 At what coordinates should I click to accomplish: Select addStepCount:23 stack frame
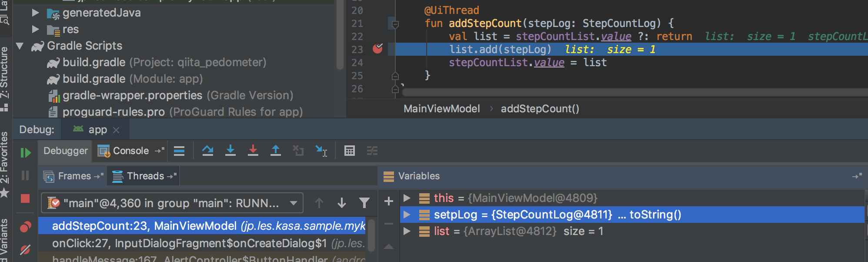(202, 226)
